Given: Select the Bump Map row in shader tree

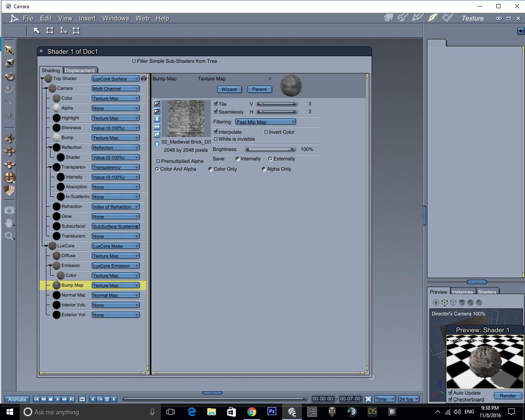Looking at the screenshot, I should pyautogui.click(x=93, y=285).
